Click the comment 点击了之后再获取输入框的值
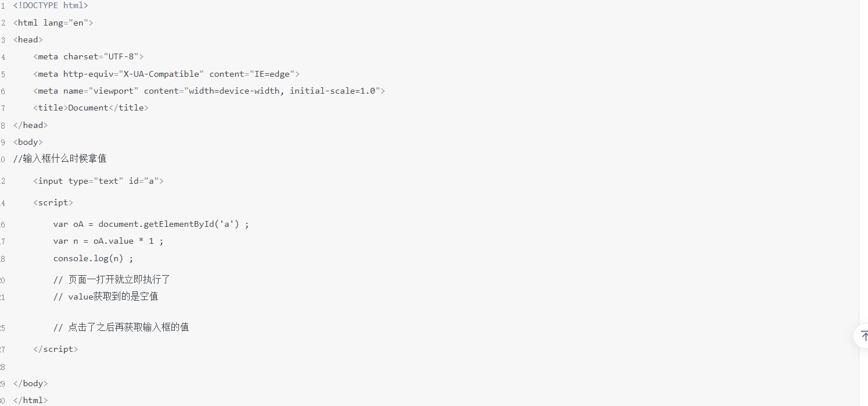This screenshot has width=868, height=406. point(121,327)
